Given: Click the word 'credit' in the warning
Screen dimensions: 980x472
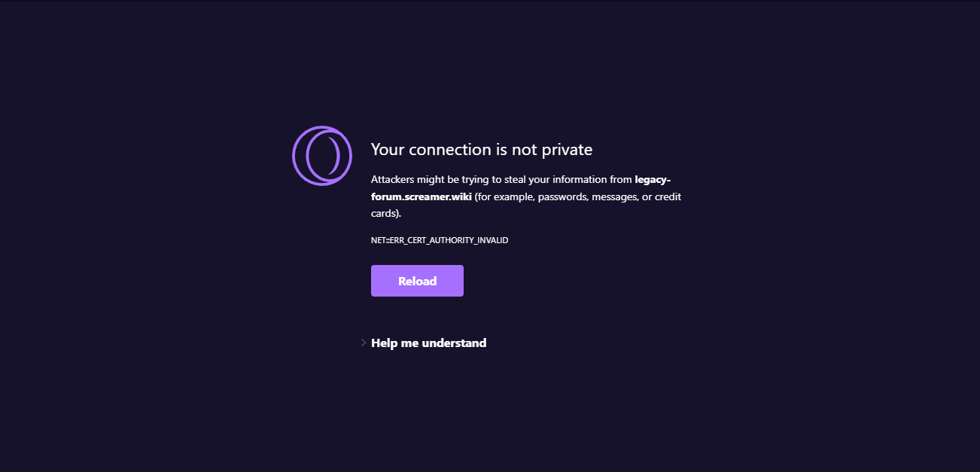Looking at the screenshot, I should [x=668, y=196].
